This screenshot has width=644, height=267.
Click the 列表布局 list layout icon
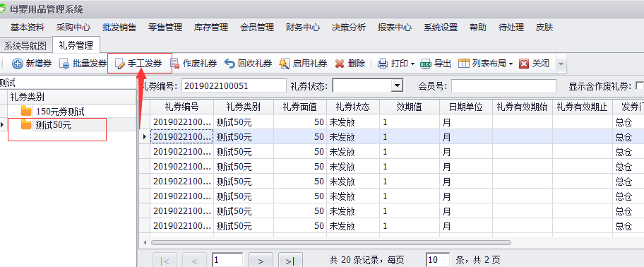click(x=464, y=64)
